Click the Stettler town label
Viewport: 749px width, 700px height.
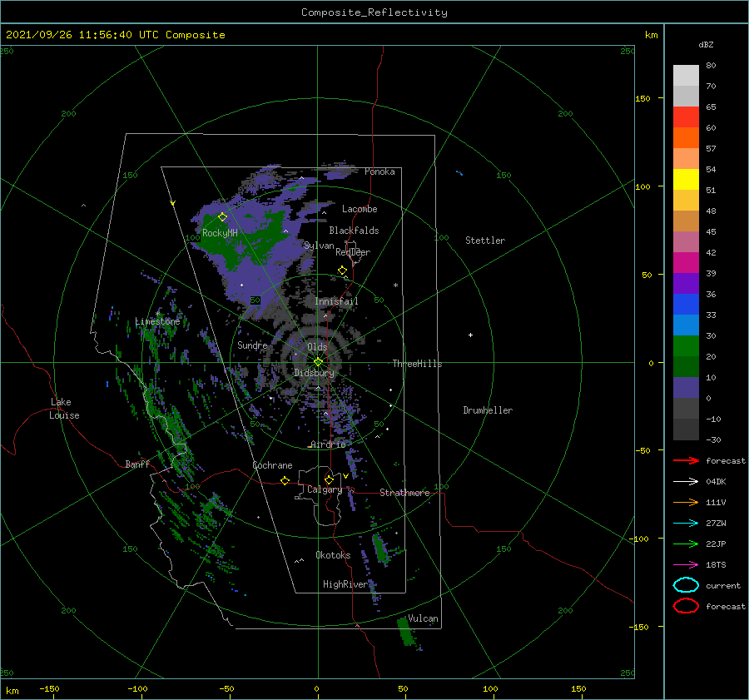tap(485, 241)
